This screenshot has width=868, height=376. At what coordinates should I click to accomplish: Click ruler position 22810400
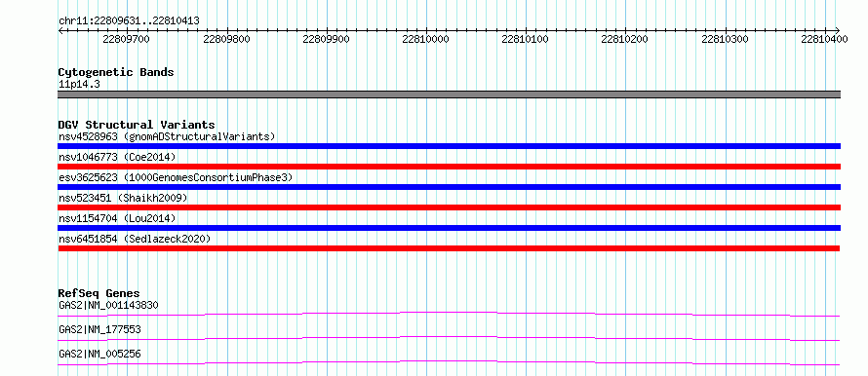tap(824, 39)
